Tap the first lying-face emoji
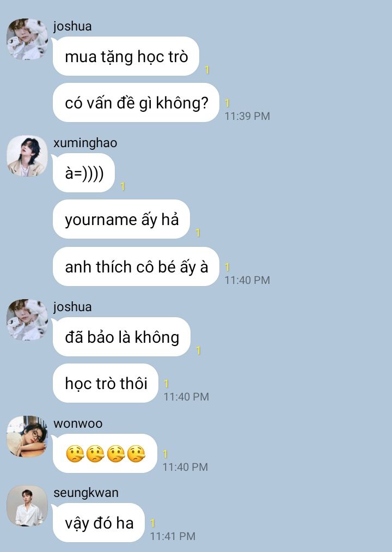Viewport: 392px width, 552px height. click(x=75, y=454)
